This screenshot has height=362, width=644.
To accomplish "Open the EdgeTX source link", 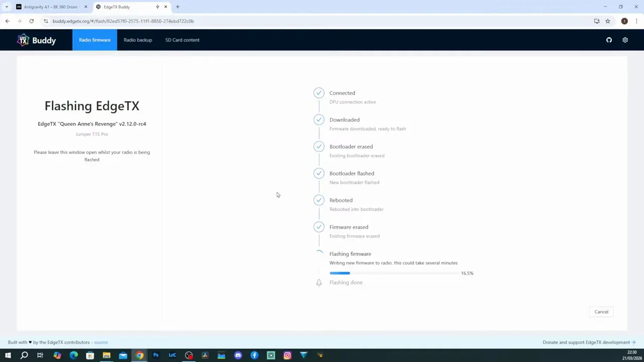I will [x=101, y=342].
